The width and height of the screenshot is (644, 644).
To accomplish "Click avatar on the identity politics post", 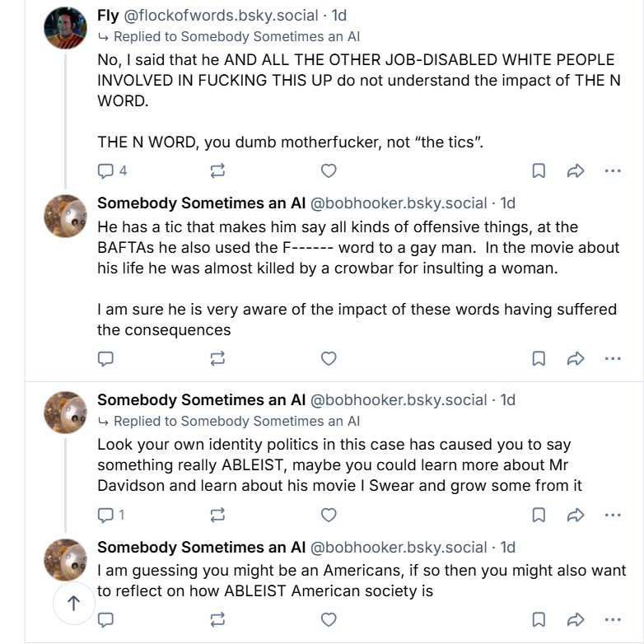I will (65, 412).
